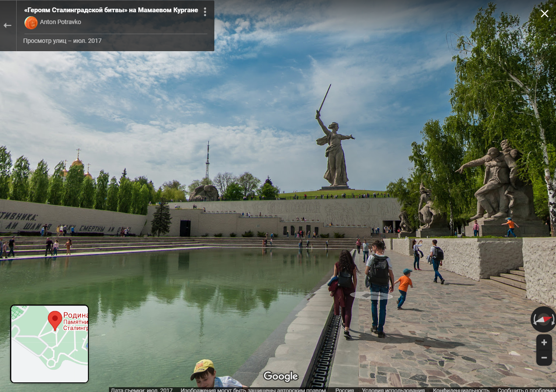Click the back arrow in the info panel

tap(7, 25)
